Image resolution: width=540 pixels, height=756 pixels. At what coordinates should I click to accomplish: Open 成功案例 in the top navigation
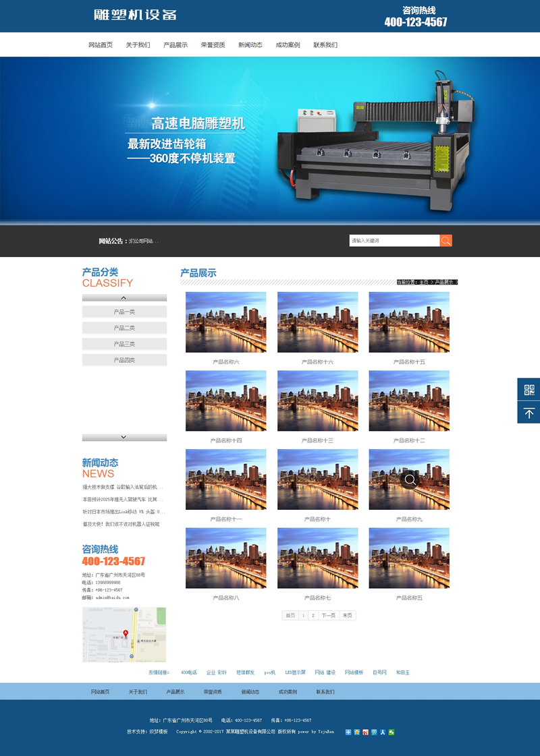(x=288, y=45)
